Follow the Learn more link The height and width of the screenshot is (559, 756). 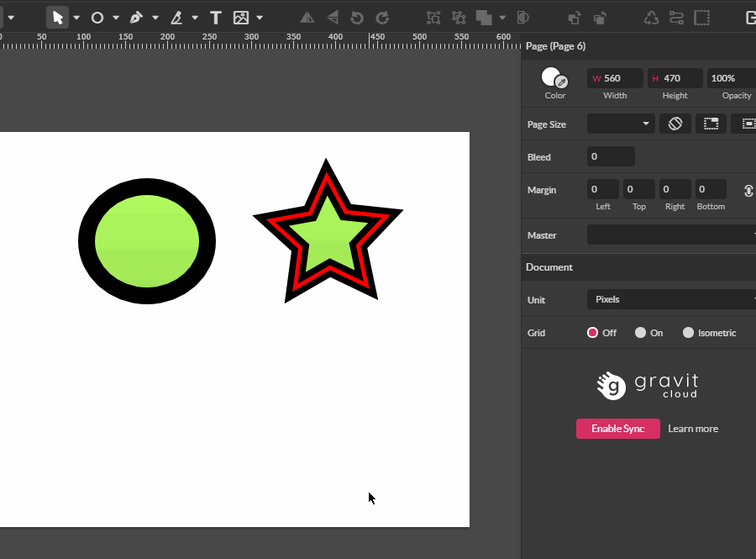pos(693,429)
